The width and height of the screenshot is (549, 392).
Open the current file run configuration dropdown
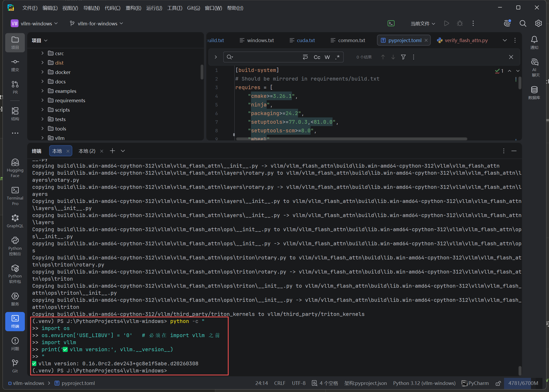[x=422, y=24]
